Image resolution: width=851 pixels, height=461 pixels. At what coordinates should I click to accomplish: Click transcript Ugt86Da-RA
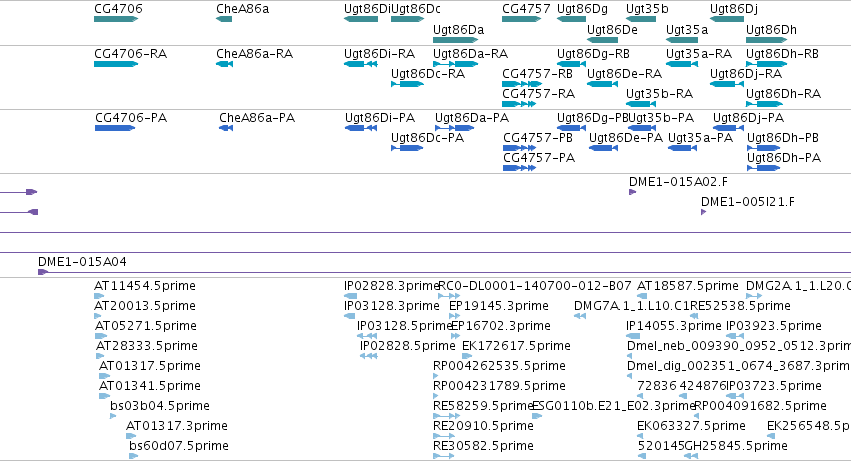click(x=455, y=64)
